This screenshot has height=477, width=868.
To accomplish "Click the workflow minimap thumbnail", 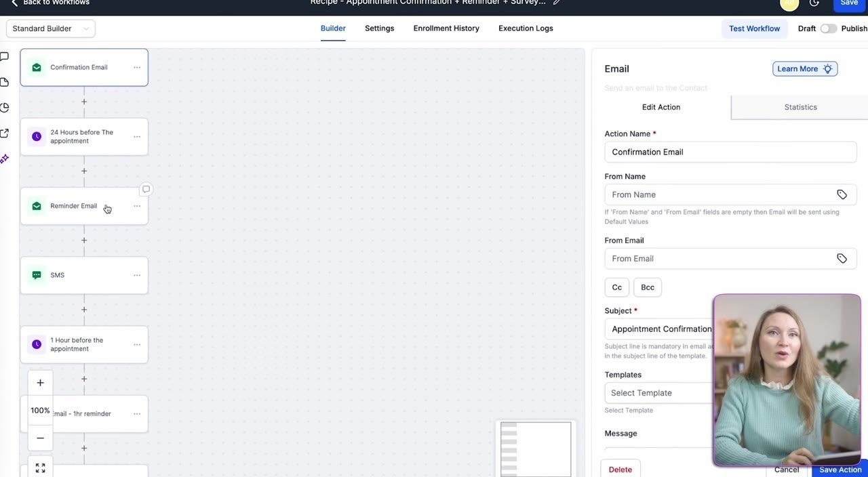I will click(536, 449).
